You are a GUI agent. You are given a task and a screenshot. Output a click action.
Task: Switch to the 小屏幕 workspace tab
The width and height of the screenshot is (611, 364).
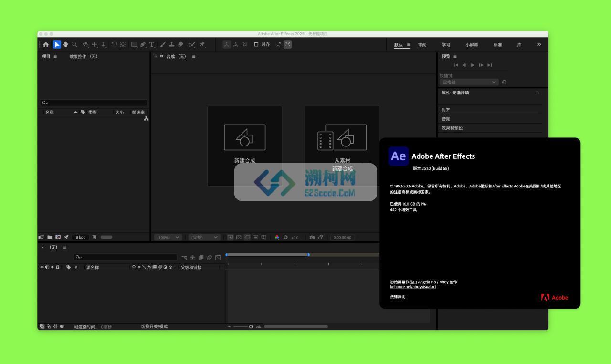pos(472,45)
